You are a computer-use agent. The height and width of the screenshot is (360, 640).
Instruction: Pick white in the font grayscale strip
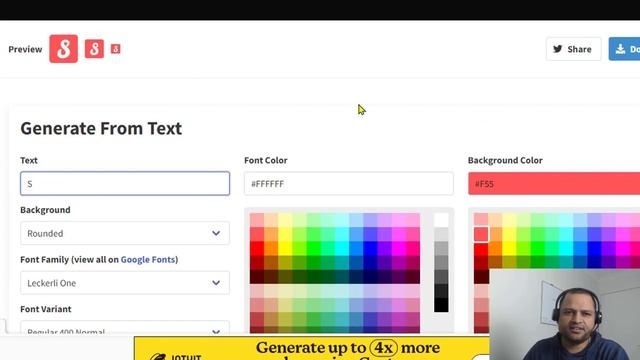click(441, 220)
